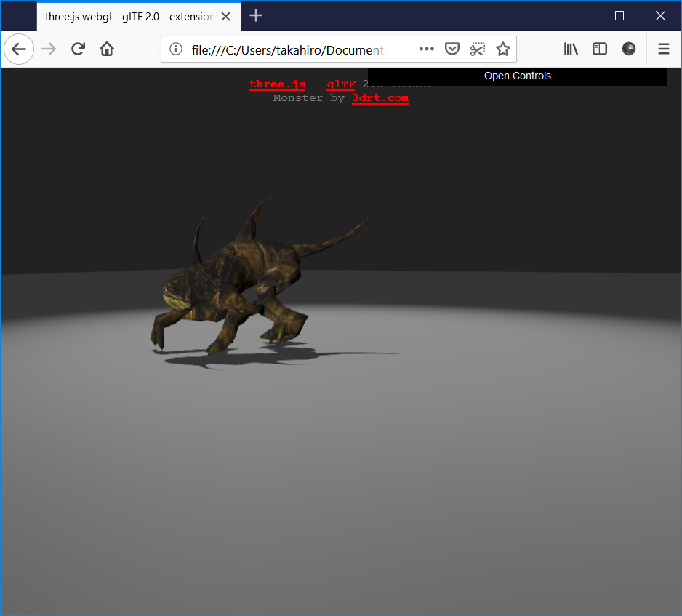Click the forward navigation arrow

(49, 49)
